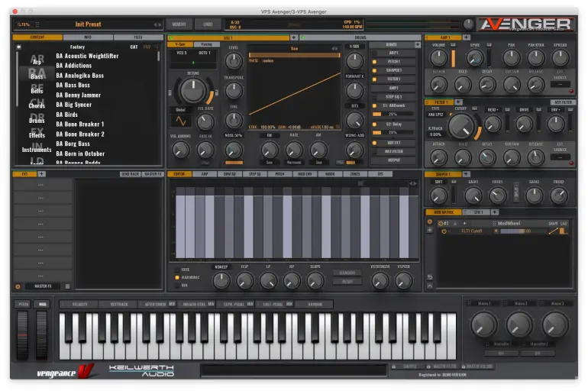
Task: Toggle the PITCH 1 route LED
Action: [374, 62]
